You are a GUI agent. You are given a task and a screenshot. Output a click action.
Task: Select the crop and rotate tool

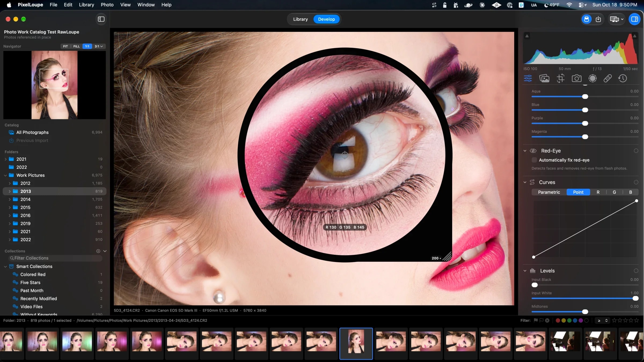click(560, 78)
